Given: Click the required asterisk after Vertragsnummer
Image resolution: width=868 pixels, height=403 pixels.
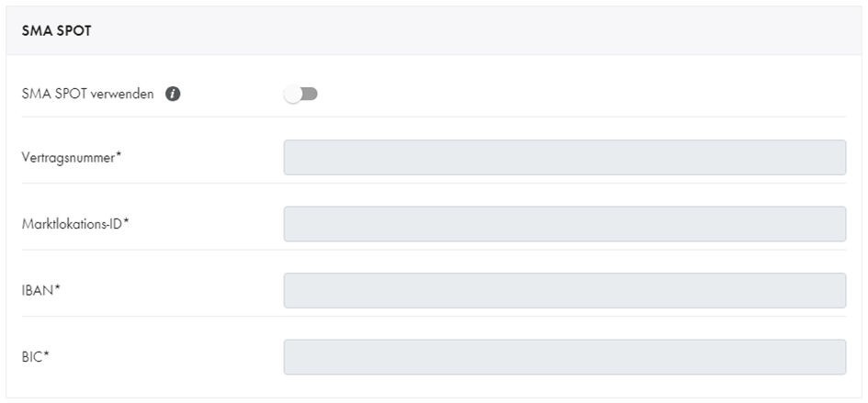Looking at the screenshot, I should 118,155.
